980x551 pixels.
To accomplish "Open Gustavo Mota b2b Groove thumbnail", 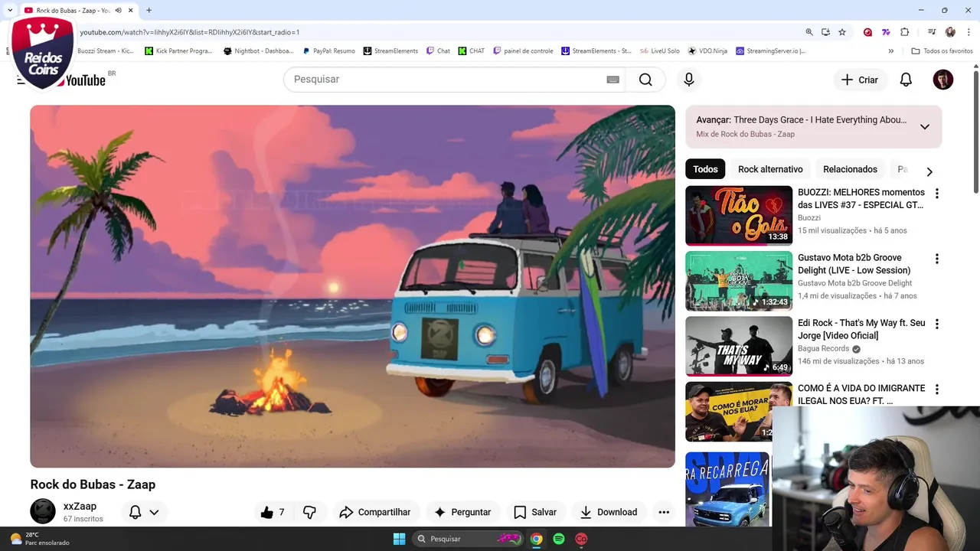I will [x=739, y=281].
